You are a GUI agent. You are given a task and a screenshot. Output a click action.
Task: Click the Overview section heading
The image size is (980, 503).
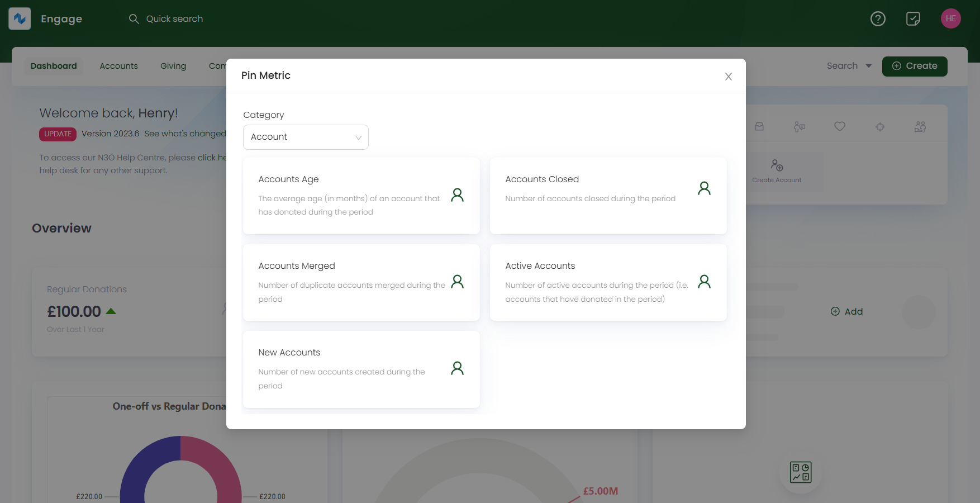[61, 228]
